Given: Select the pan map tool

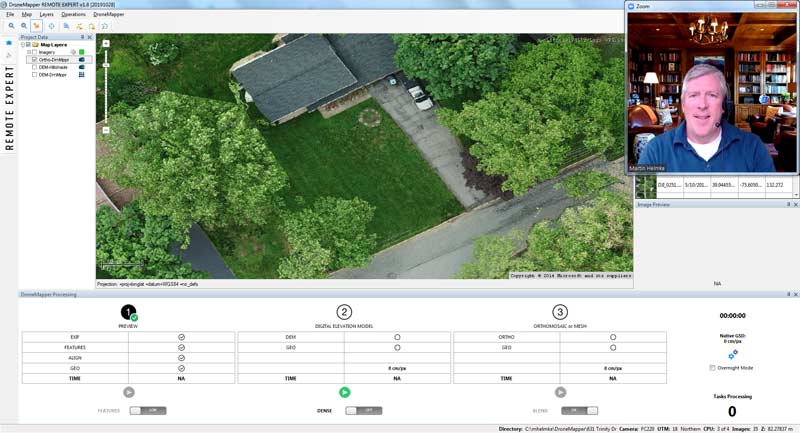Looking at the screenshot, I should click(36, 26).
